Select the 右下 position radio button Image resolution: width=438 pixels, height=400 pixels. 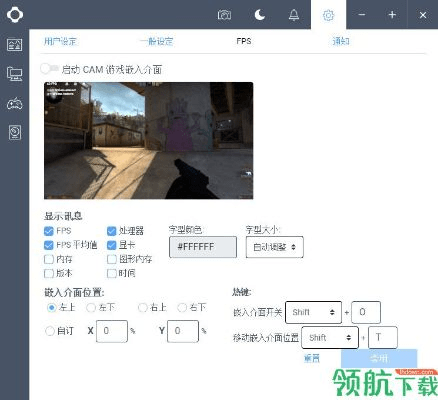(x=182, y=307)
